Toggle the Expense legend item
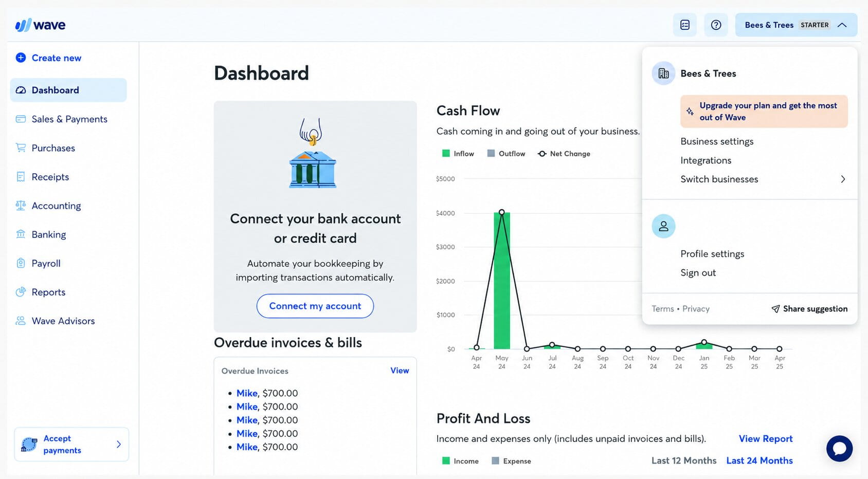Screen dimensions: 868x479 tap(511, 461)
